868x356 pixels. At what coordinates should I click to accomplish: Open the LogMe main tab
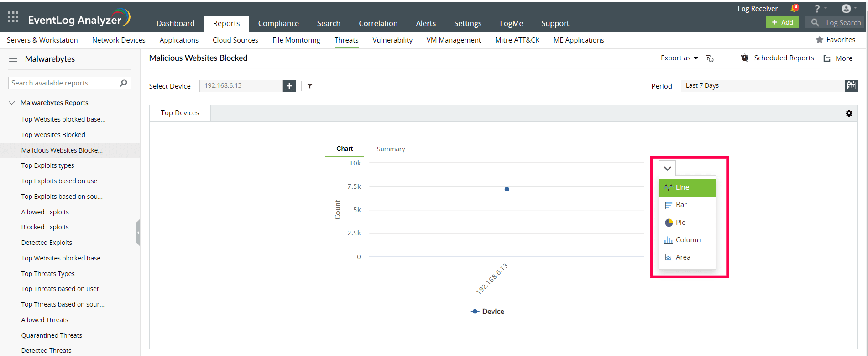pyautogui.click(x=511, y=23)
